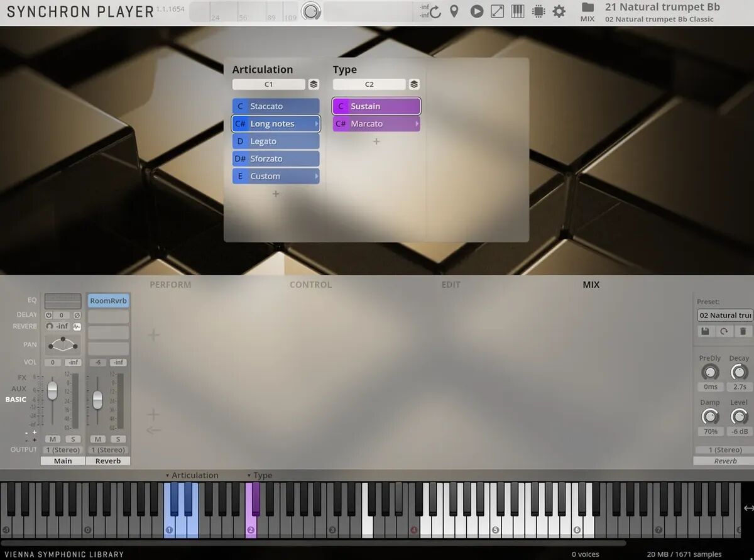Viewport: 754px width, 560px height.
Task: Open the Main channel output 1 (Stereo) dropdown
Action: (63, 450)
